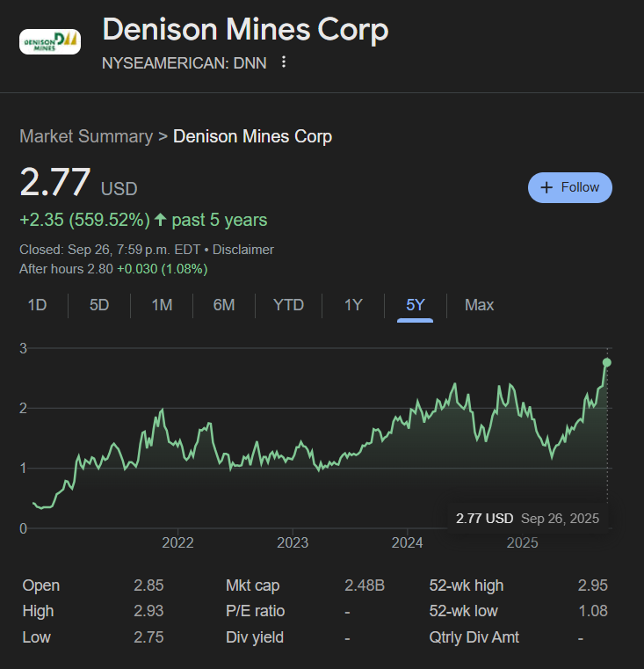Click the Denison Mines Corp page title

point(246,29)
